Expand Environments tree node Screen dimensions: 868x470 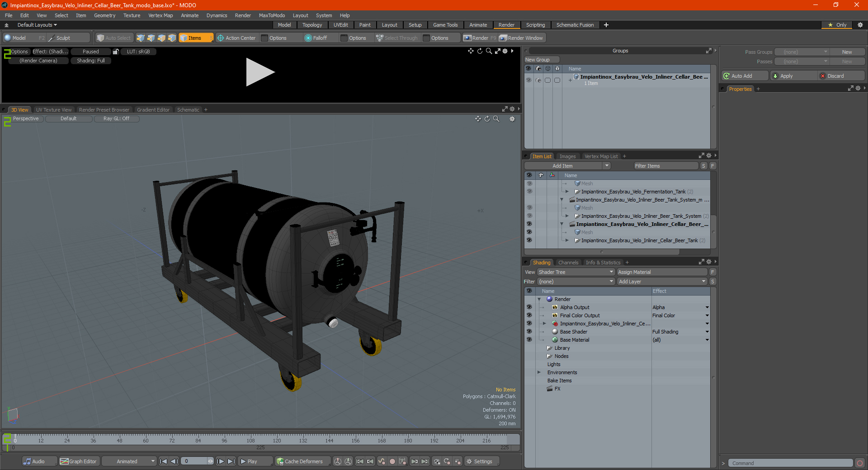[539, 372]
